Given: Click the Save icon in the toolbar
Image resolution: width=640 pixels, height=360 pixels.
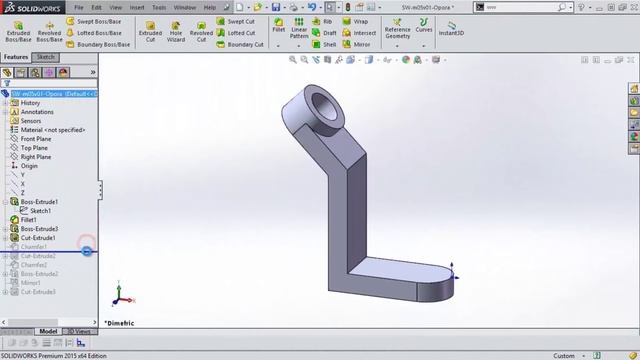Looking at the screenshot, I should (276, 7).
